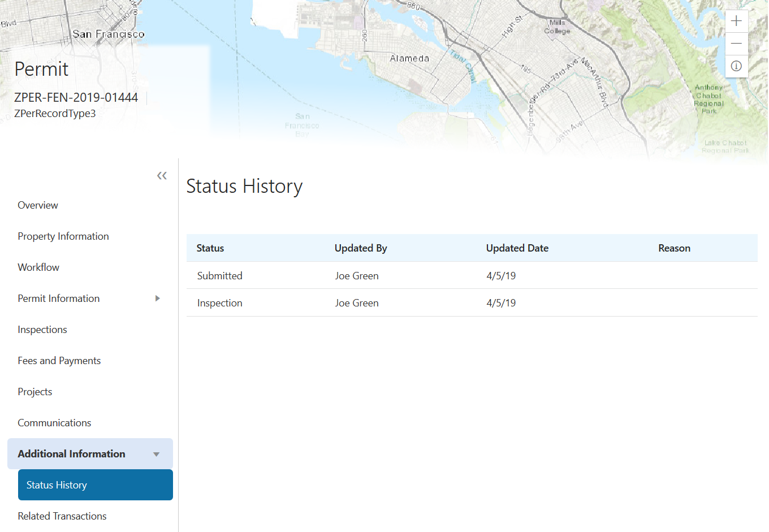Go to Property Information
769x532 pixels.
click(x=63, y=236)
